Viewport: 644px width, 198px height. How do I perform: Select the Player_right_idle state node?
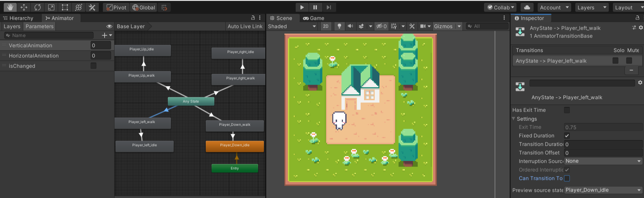[239, 53]
